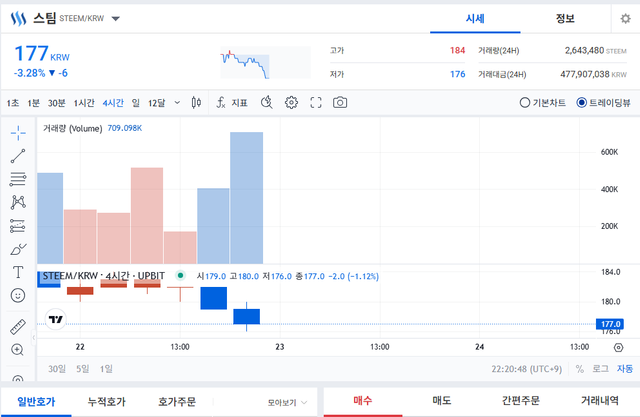Select the pattern drawing tool
The height and width of the screenshot is (417, 640).
(x=18, y=202)
